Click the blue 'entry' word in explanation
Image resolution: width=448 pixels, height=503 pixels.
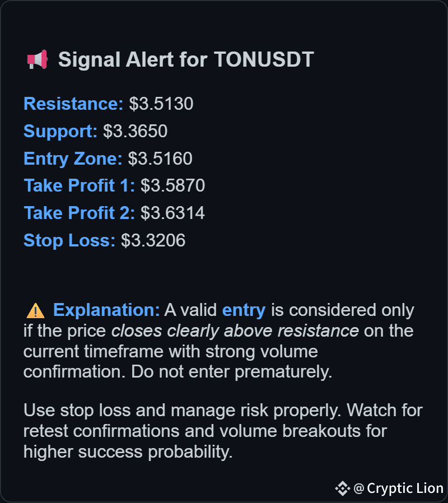click(244, 310)
